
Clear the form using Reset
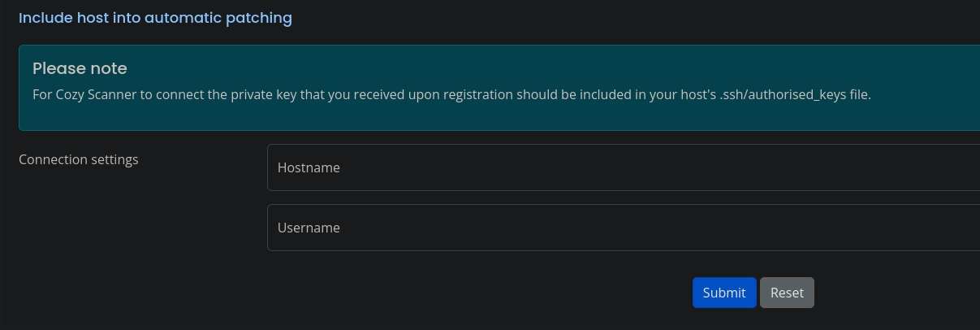[787, 293]
